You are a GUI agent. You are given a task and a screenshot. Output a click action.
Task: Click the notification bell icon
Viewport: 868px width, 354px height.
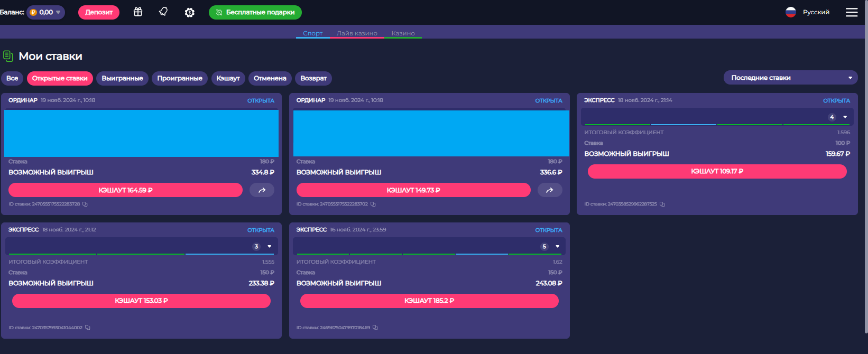click(163, 12)
